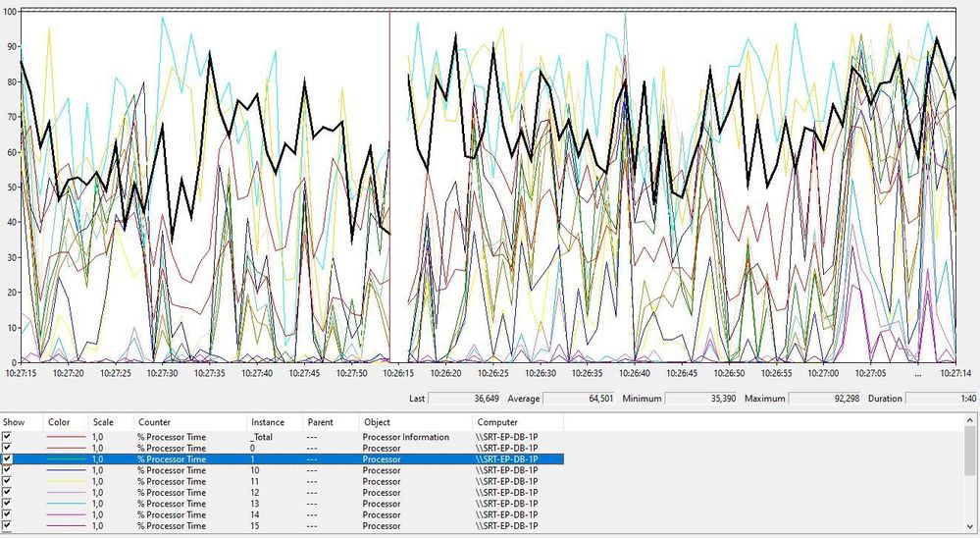Select instance 12 cell in the list
980x538 pixels.
coord(255,492)
